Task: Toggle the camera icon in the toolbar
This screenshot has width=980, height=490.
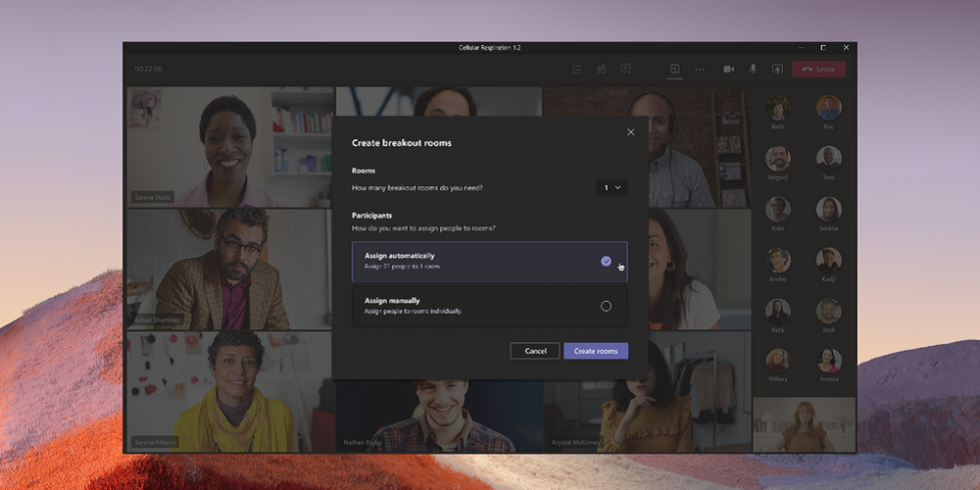Action: [x=729, y=70]
